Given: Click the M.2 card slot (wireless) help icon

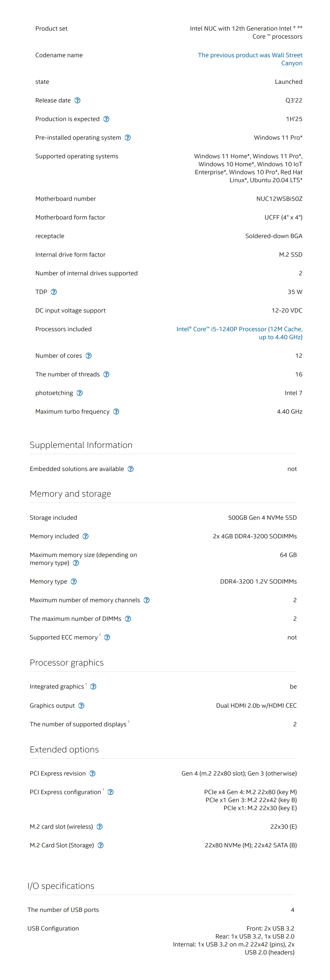Looking at the screenshot, I should click(x=99, y=827).
